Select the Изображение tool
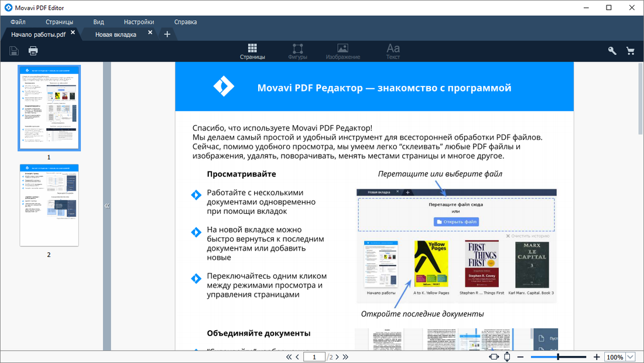The height and width of the screenshot is (363, 644). 343,52
